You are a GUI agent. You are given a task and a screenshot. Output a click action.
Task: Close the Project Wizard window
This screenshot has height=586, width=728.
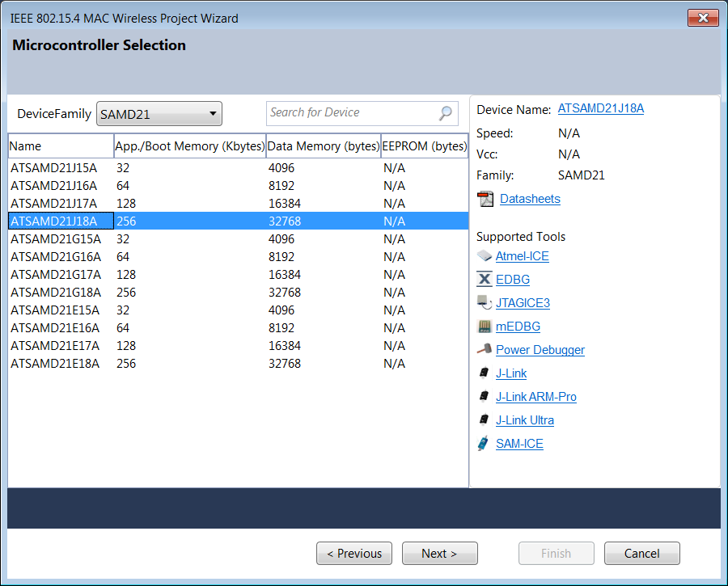click(x=703, y=18)
